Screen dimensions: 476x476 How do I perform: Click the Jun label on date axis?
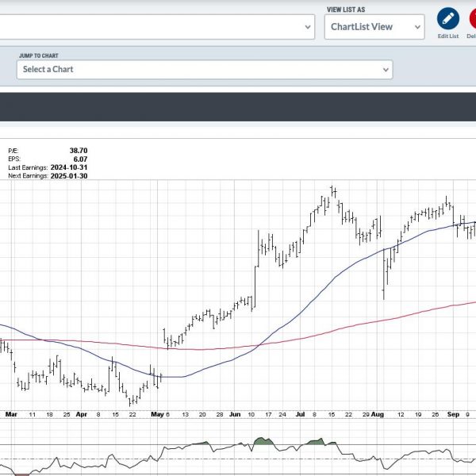(235, 414)
